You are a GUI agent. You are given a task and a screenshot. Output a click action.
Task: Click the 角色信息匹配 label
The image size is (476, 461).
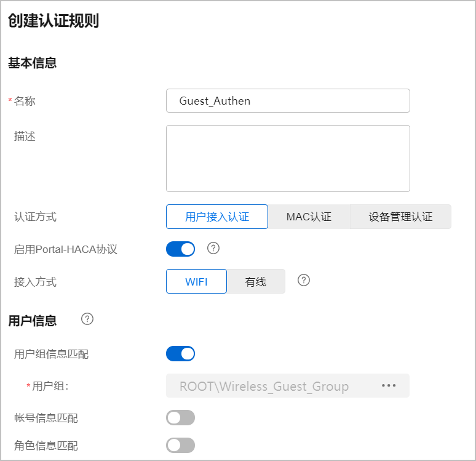[46, 446]
